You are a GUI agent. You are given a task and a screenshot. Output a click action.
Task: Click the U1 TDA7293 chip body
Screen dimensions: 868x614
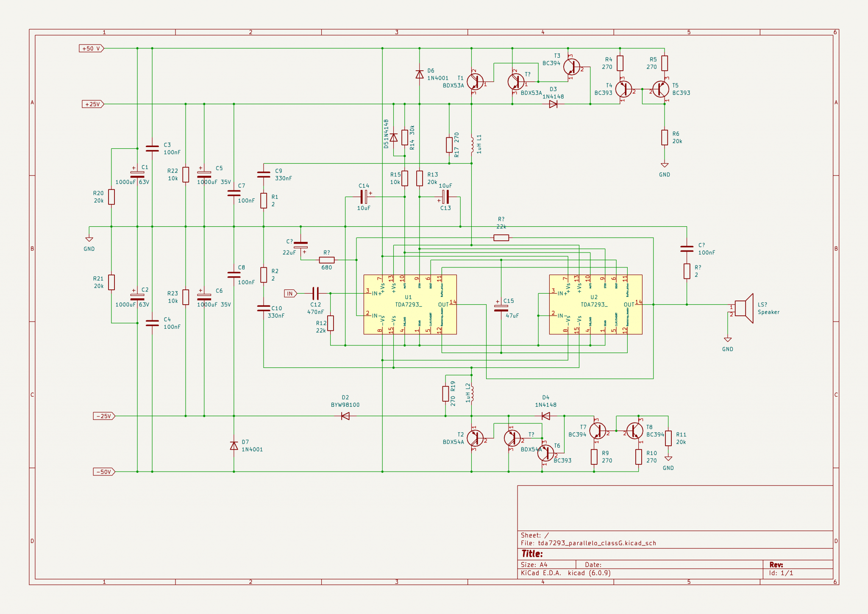(x=410, y=304)
